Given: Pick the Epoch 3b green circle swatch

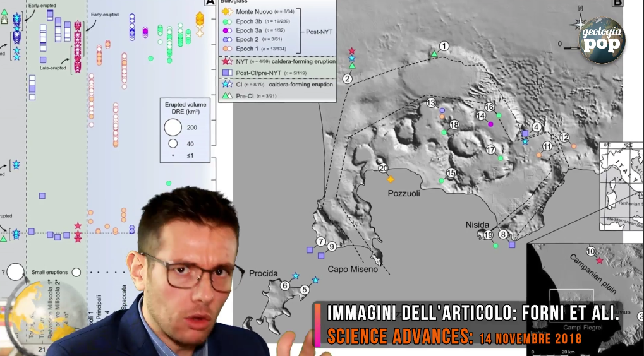Looking at the screenshot, I should [x=226, y=21].
